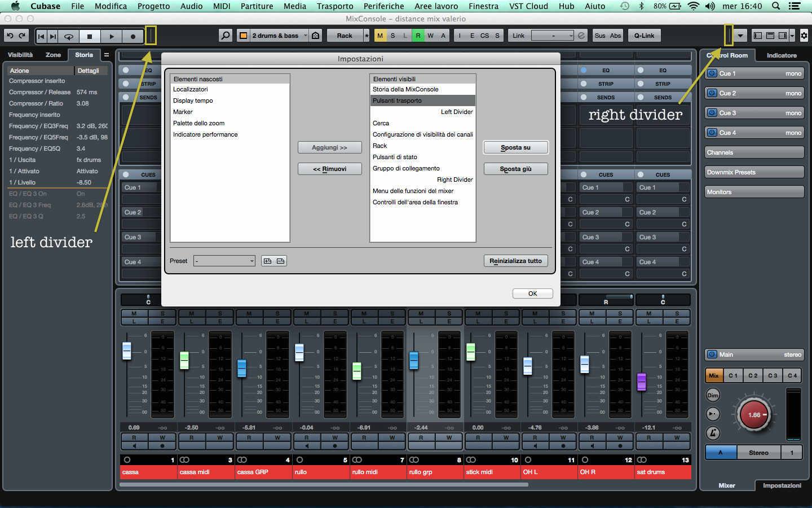Screen dimensions: 812x508
Task: Go to next marker transport button
Action: [52, 36]
